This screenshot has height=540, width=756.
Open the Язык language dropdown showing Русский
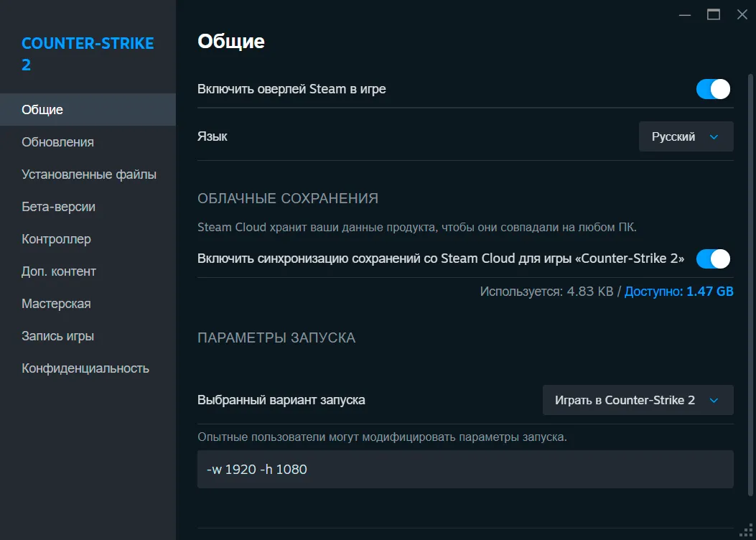[686, 136]
